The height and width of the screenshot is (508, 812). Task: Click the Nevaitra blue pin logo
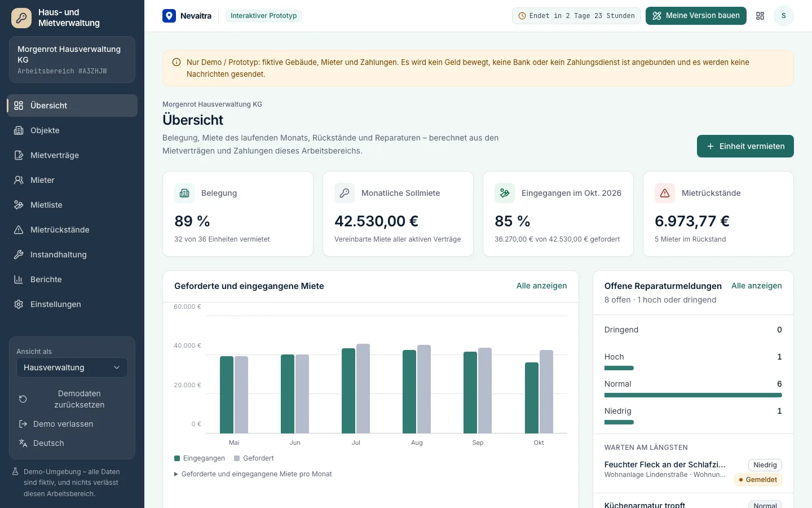[x=169, y=16]
